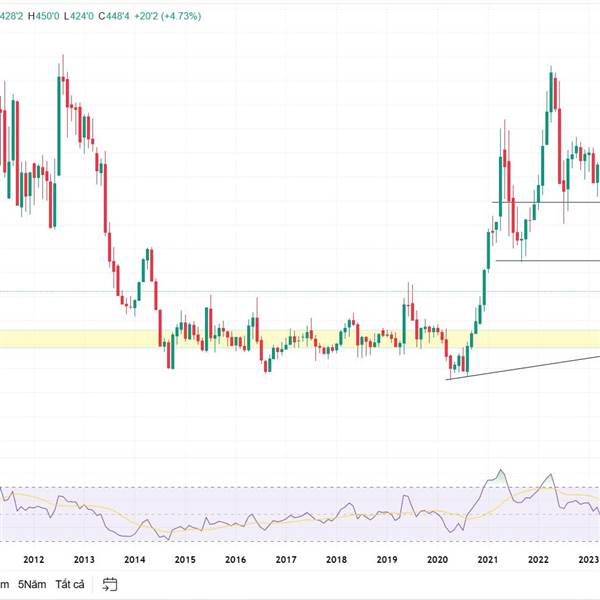
Task: Click the C448'4 close value
Action: pos(114,16)
